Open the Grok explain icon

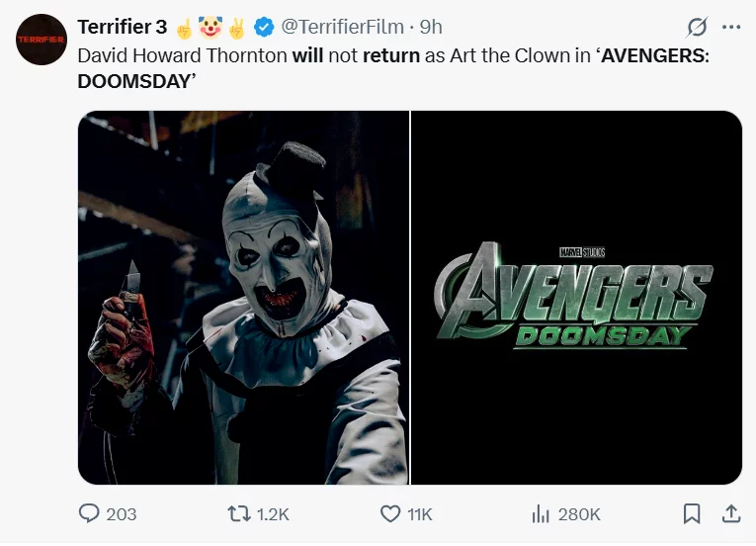pos(697,27)
